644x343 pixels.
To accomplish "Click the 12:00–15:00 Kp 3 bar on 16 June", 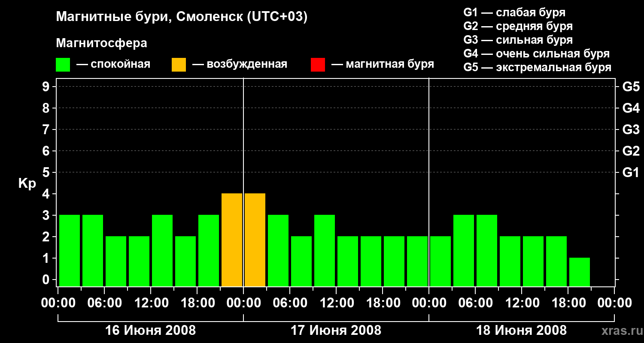I will [x=162, y=250].
